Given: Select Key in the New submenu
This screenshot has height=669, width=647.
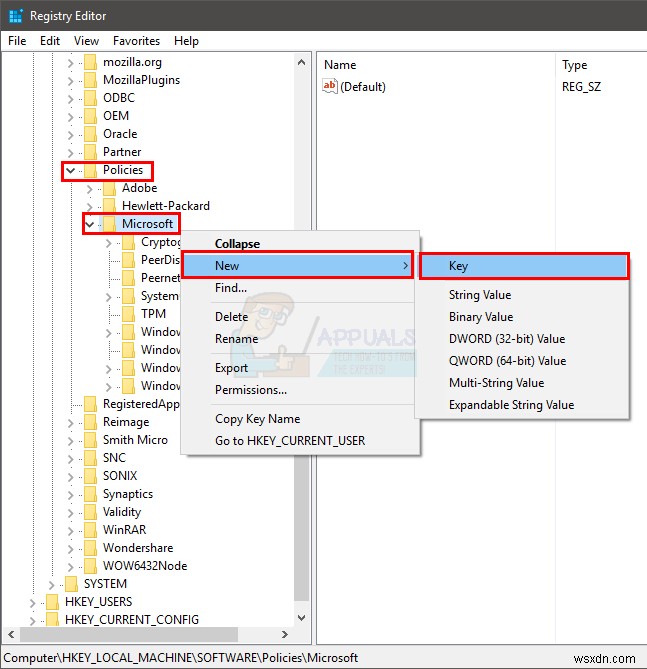Looking at the screenshot, I should point(524,266).
